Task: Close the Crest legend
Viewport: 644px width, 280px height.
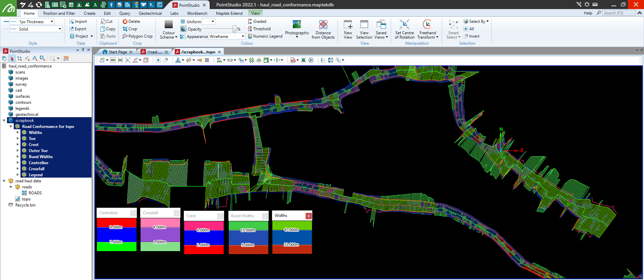Action: pyautogui.click(x=220, y=216)
